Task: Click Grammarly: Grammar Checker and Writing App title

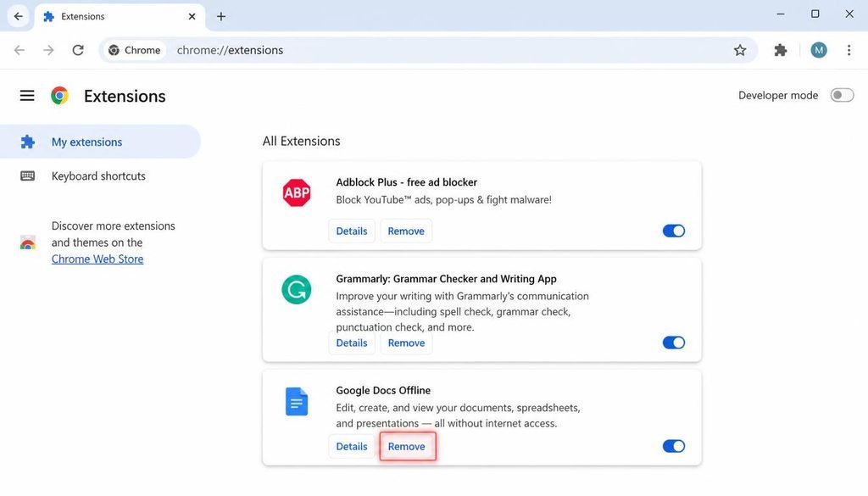Action: click(x=446, y=279)
